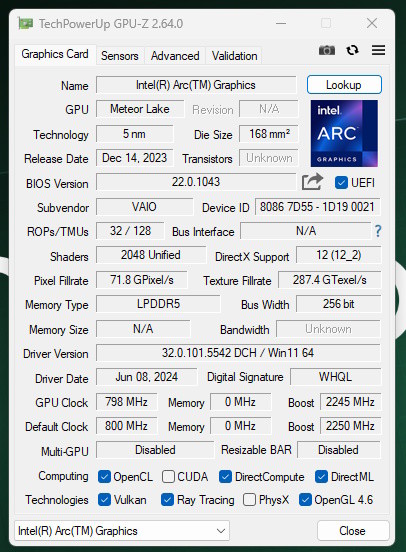Toggle the DirectCompute checkbox

(225, 477)
